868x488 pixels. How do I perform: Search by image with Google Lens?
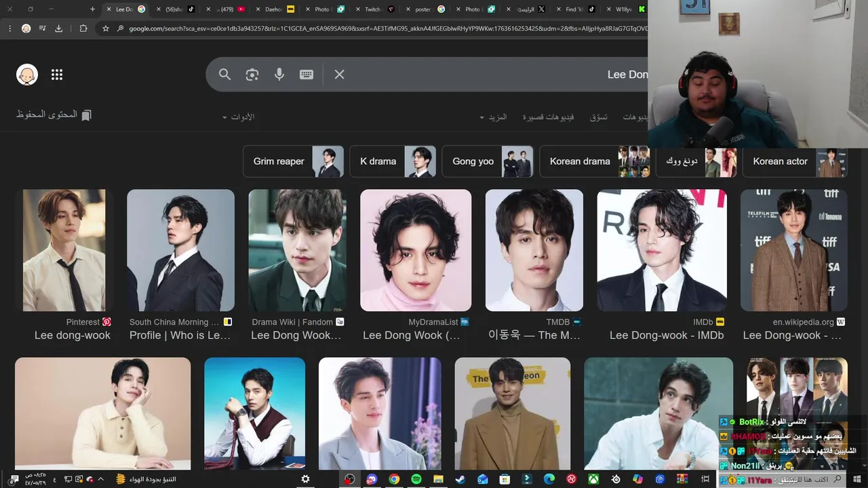click(252, 75)
